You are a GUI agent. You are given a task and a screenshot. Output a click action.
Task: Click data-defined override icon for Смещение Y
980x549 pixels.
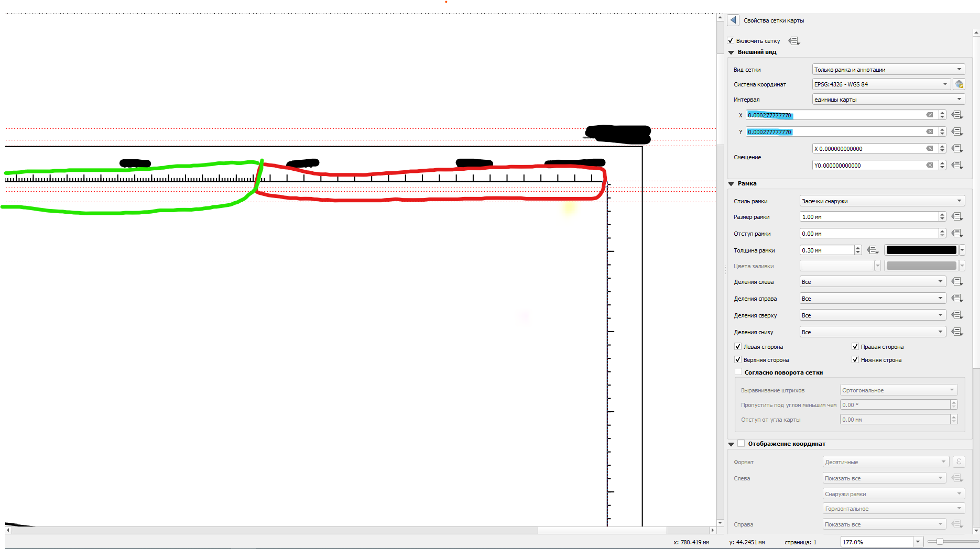tap(957, 165)
